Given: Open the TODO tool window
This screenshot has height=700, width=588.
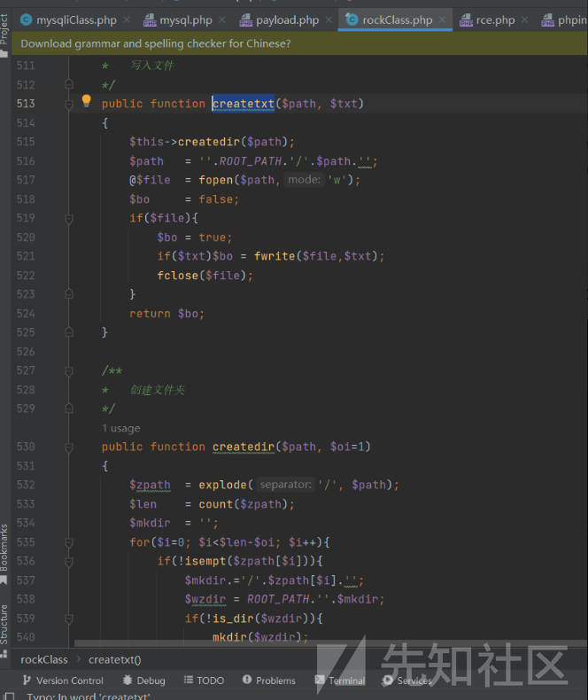Looking at the screenshot, I should click(x=204, y=681).
